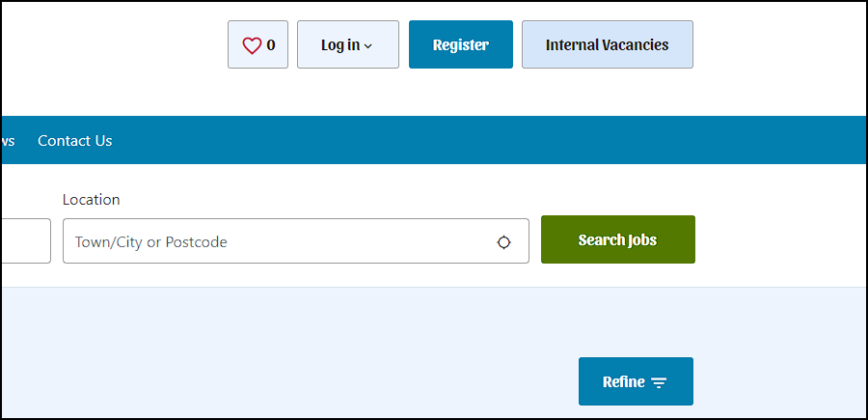Go to the Contact Us page

pos(74,141)
